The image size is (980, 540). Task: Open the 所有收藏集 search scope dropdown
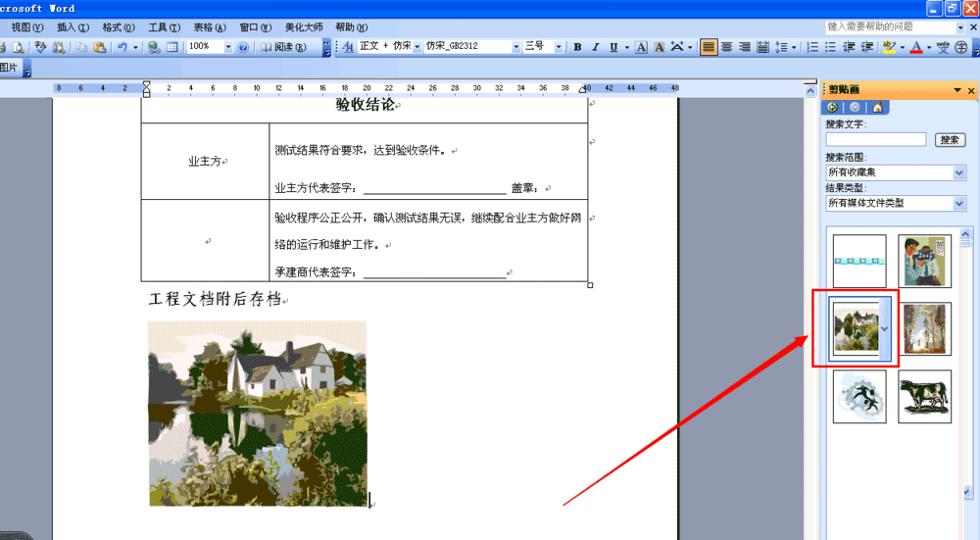959,172
